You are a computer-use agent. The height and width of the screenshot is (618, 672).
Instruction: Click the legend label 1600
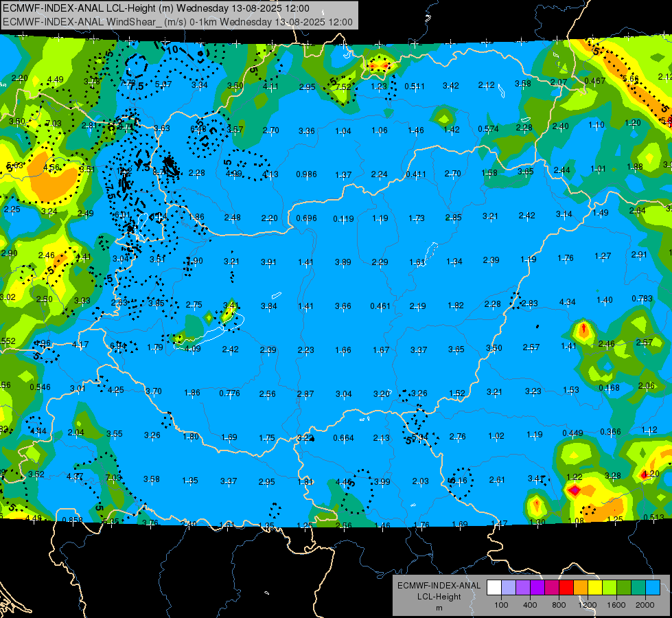point(616,605)
